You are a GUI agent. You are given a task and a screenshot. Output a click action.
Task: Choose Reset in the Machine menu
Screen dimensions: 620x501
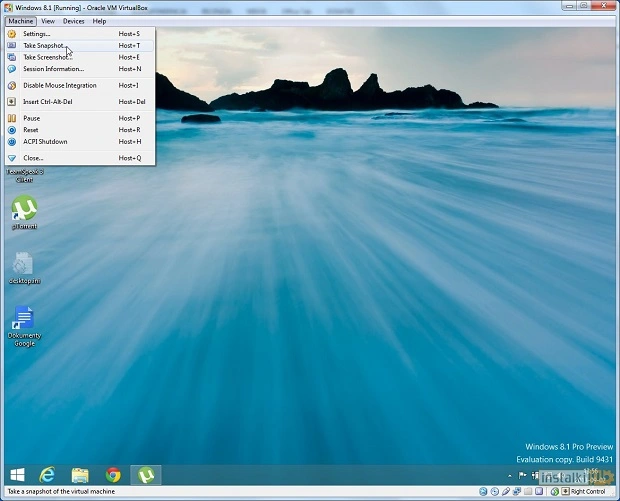point(80,130)
